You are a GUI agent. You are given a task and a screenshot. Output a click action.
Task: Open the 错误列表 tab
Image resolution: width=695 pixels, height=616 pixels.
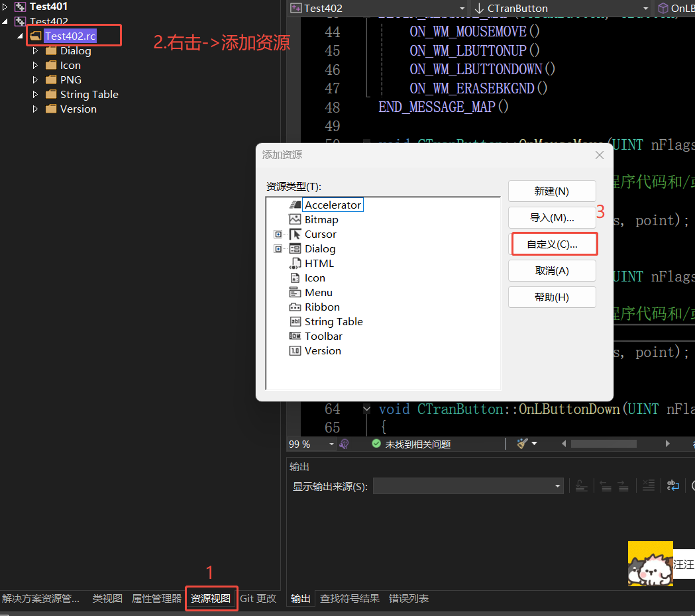pos(409,598)
